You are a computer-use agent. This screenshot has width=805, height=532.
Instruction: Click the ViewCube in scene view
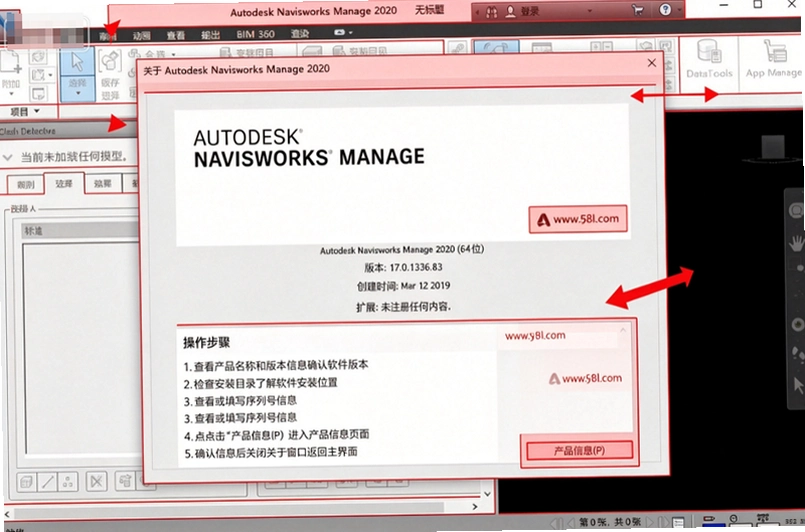click(x=772, y=147)
